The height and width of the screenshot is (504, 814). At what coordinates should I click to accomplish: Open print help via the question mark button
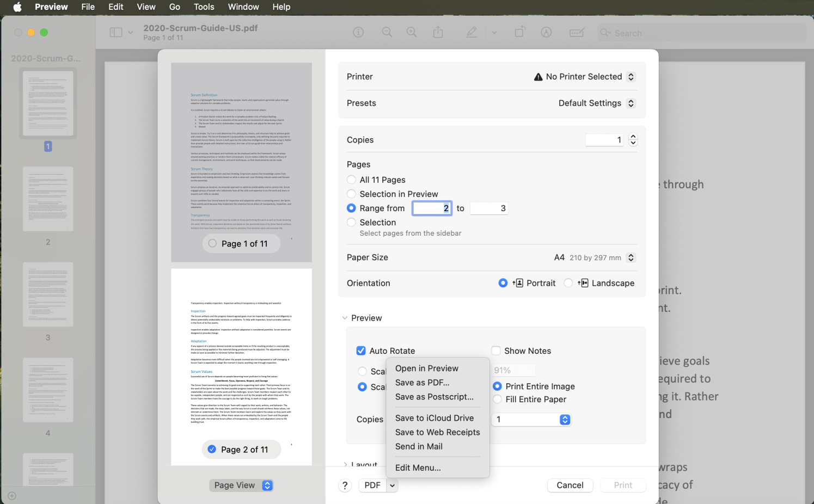pyautogui.click(x=345, y=485)
